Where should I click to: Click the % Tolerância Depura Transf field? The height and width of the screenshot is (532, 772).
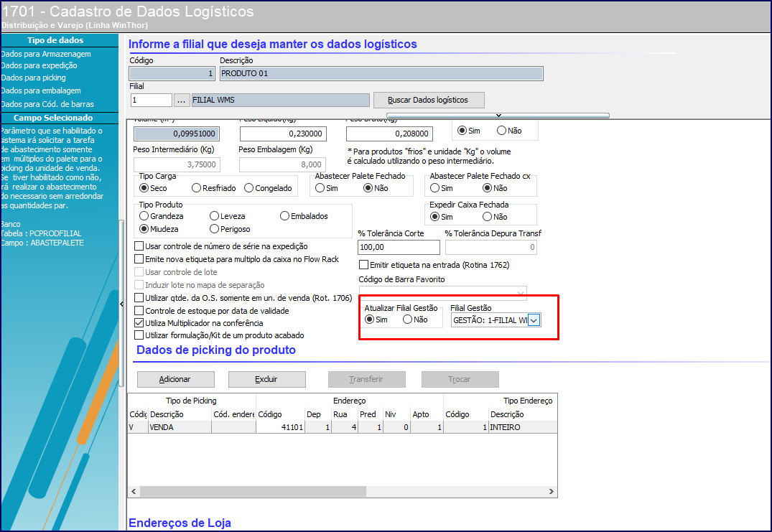pyautogui.click(x=491, y=247)
